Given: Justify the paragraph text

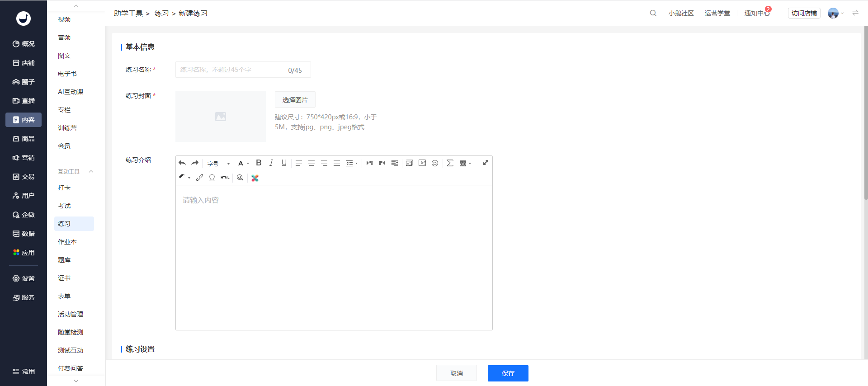Looking at the screenshot, I should (x=337, y=163).
